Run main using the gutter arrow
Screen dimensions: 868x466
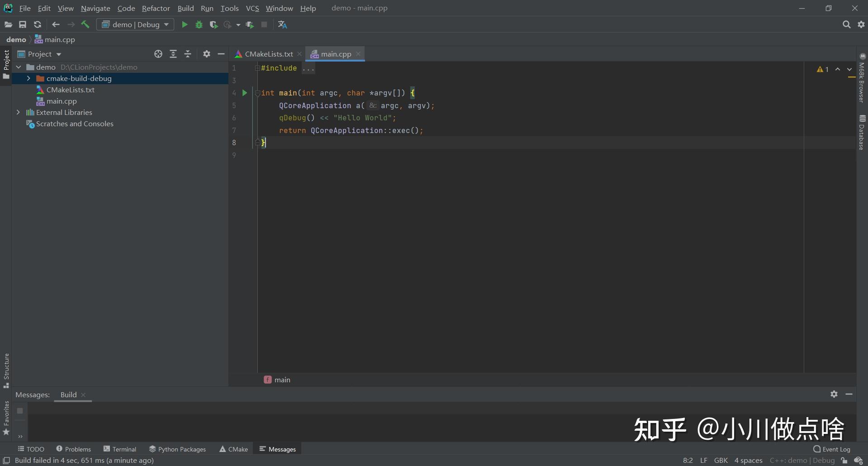pos(245,93)
